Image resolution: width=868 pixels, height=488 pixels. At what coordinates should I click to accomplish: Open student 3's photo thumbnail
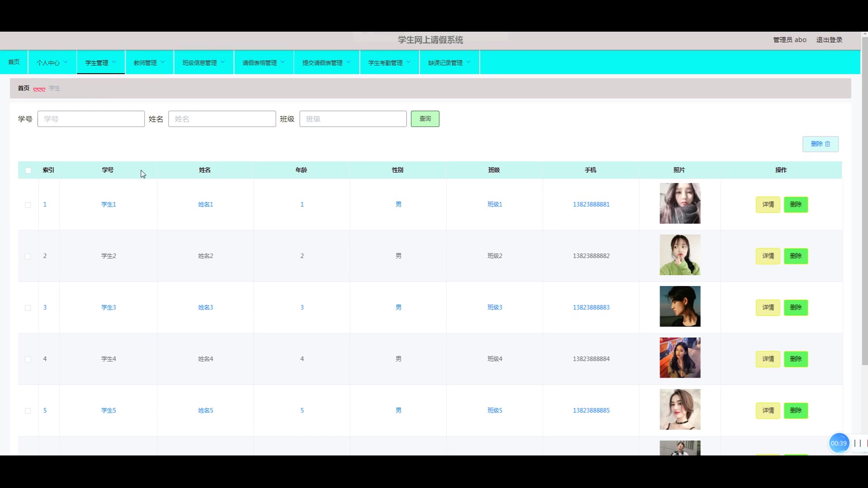679,306
